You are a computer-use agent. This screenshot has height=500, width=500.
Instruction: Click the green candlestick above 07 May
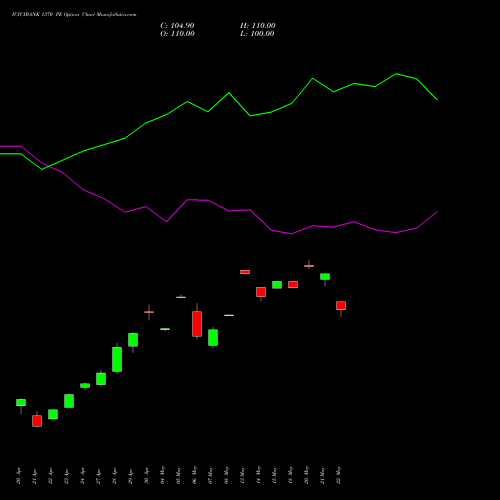[213, 337]
